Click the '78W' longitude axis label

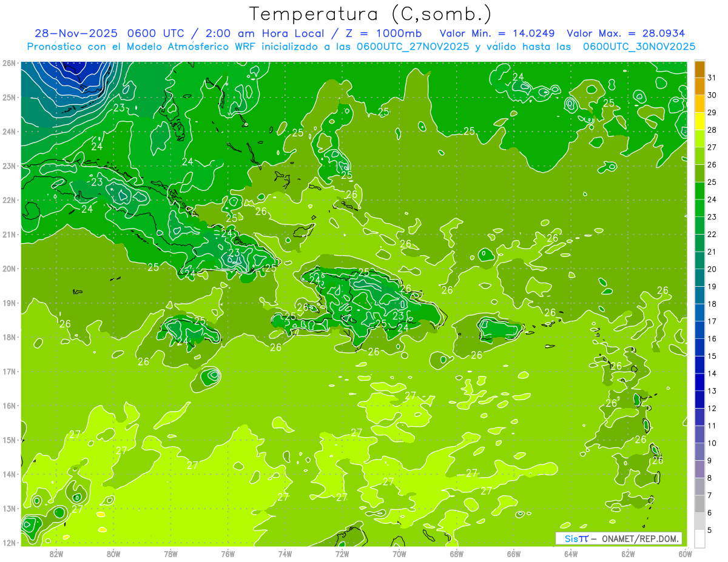(x=170, y=554)
